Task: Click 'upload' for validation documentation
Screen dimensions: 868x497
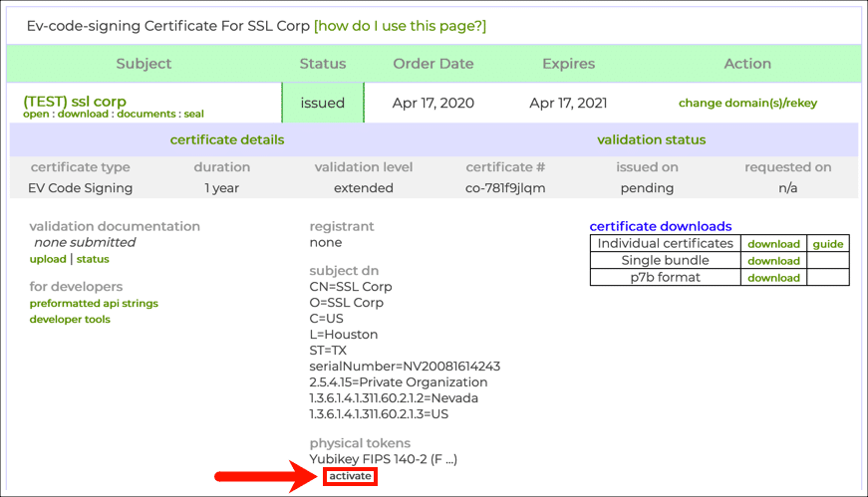Action: click(48, 259)
